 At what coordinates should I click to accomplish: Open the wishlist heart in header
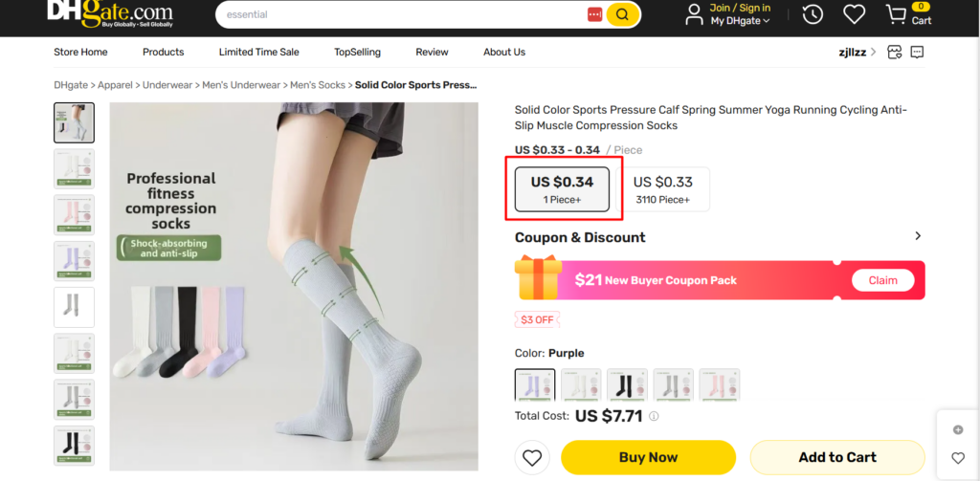pos(854,14)
